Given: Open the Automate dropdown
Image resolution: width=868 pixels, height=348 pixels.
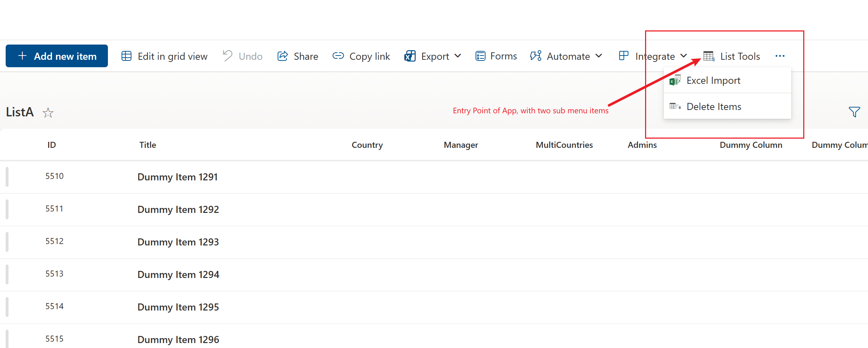Looking at the screenshot, I should click(x=598, y=56).
